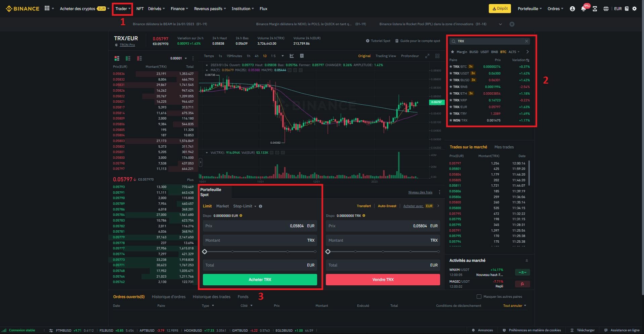Show combined buy and sell order book view
Image resolution: width=644 pixels, height=334 pixels.
(x=117, y=58)
